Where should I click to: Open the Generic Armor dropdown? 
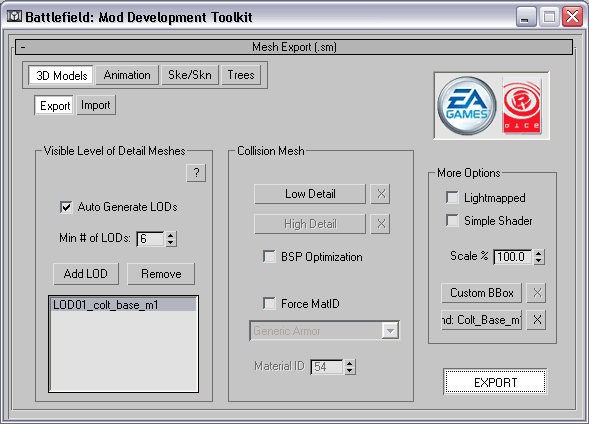pos(390,331)
